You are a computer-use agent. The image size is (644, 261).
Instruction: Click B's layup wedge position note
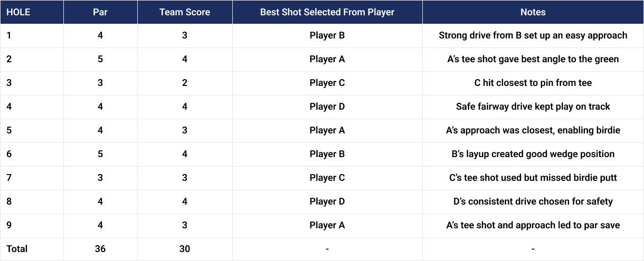533,154
